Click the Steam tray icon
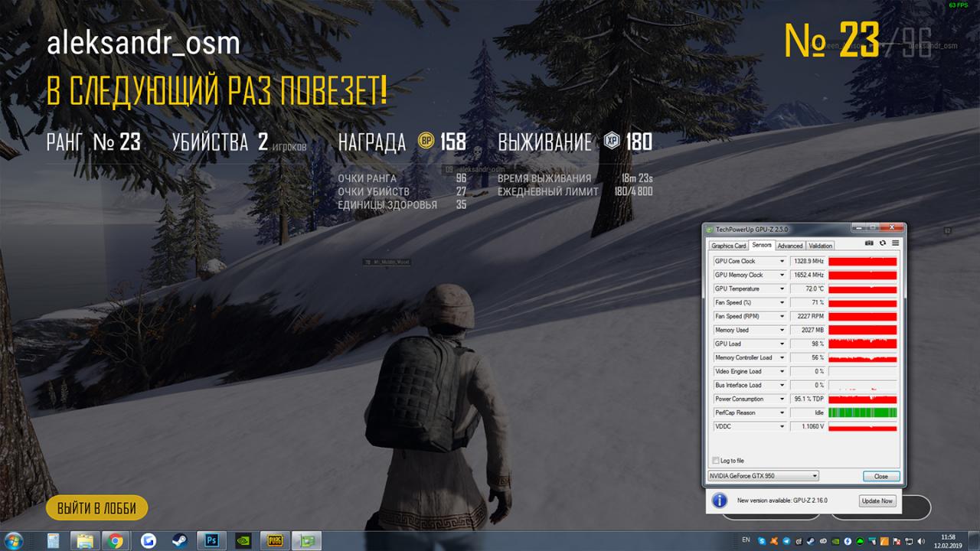 [x=811, y=541]
